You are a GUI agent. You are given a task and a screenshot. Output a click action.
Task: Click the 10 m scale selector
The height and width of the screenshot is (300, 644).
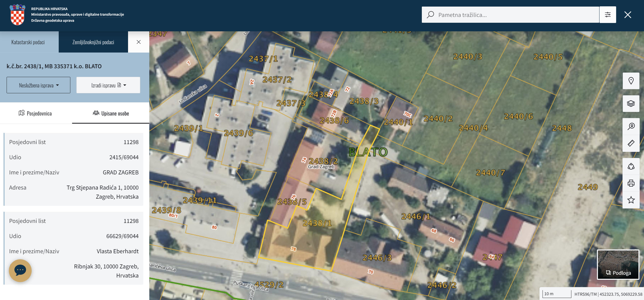556,294
